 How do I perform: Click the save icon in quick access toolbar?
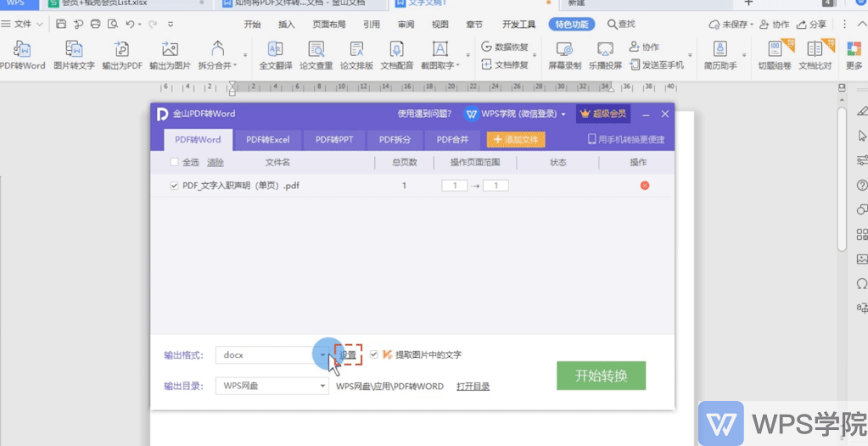tap(61, 24)
